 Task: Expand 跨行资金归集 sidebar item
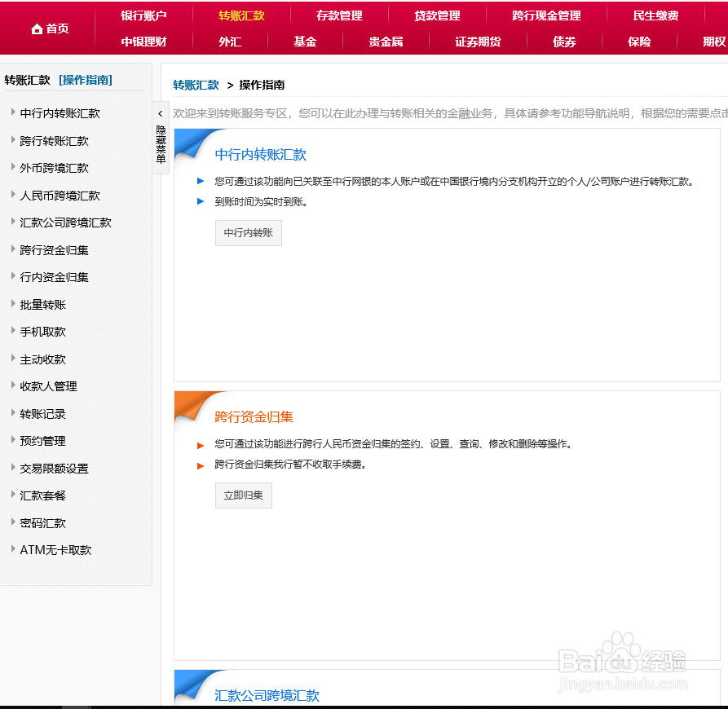coord(55,250)
